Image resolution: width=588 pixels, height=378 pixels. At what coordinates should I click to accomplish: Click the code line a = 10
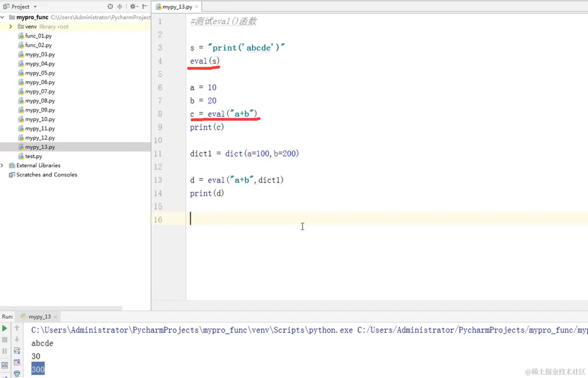[x=203, y=87]
